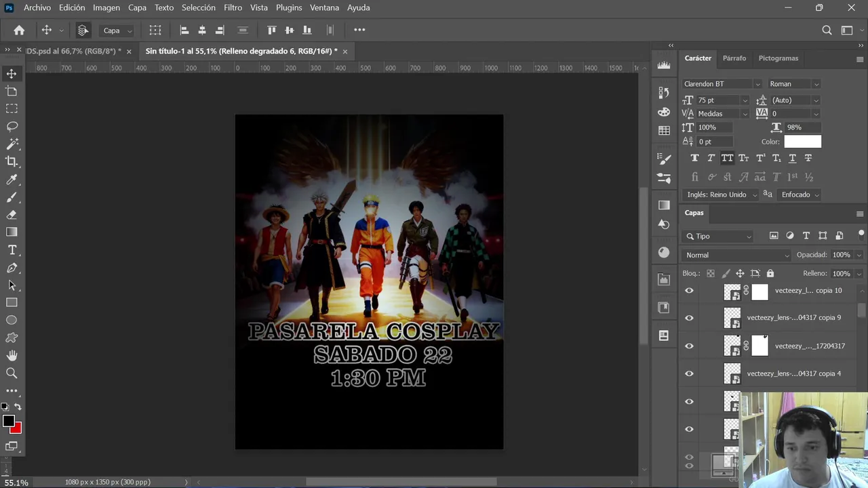Viewport: 868px width, 488px height.
Task: Align horizontal centers in options bar
Action: coord(201,30)
